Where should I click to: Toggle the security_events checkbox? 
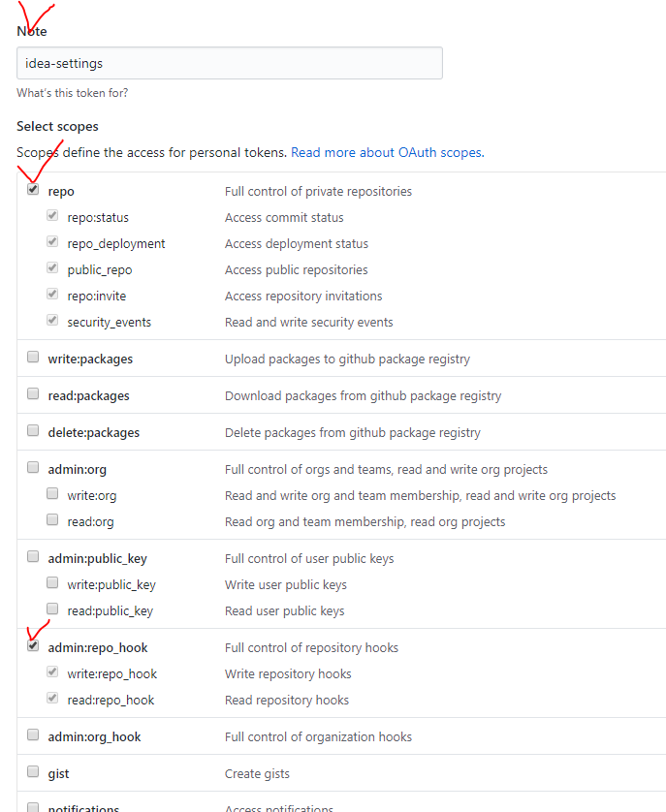[52, 320]
